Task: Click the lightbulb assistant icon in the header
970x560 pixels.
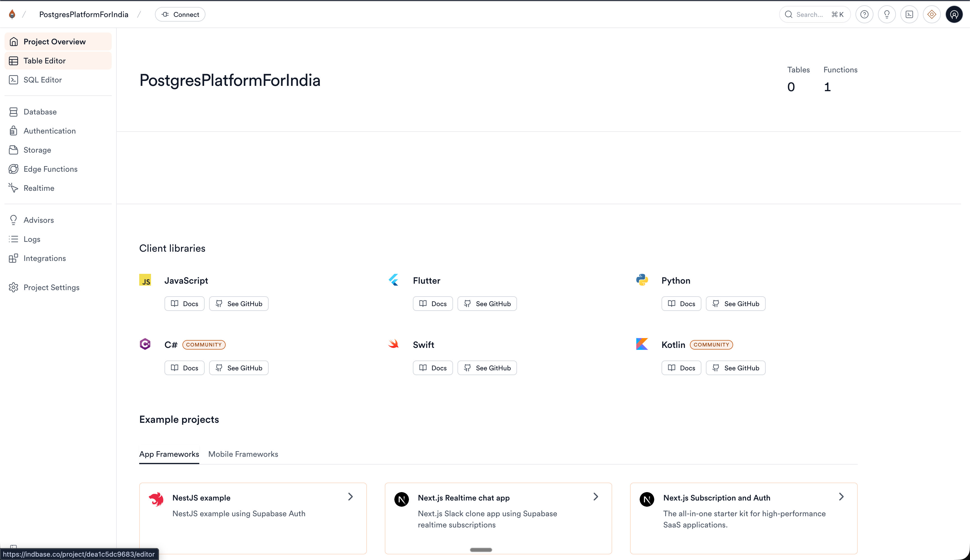Action: click(887, 14)
